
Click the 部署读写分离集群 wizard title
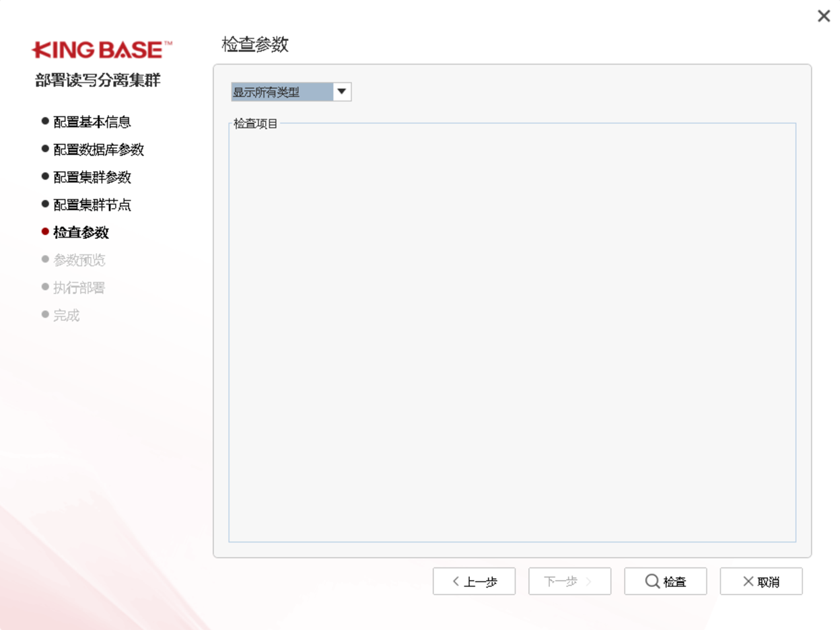click(98, 81)
